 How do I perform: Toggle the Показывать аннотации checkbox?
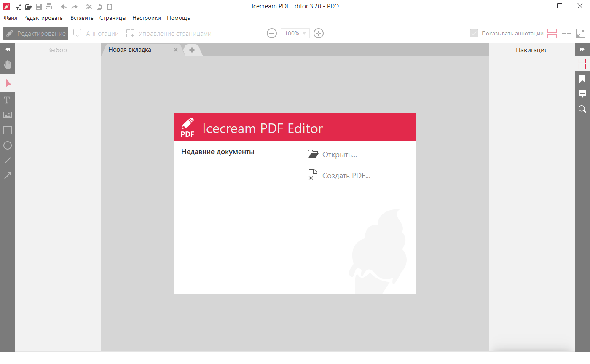[x=475, y=33]
